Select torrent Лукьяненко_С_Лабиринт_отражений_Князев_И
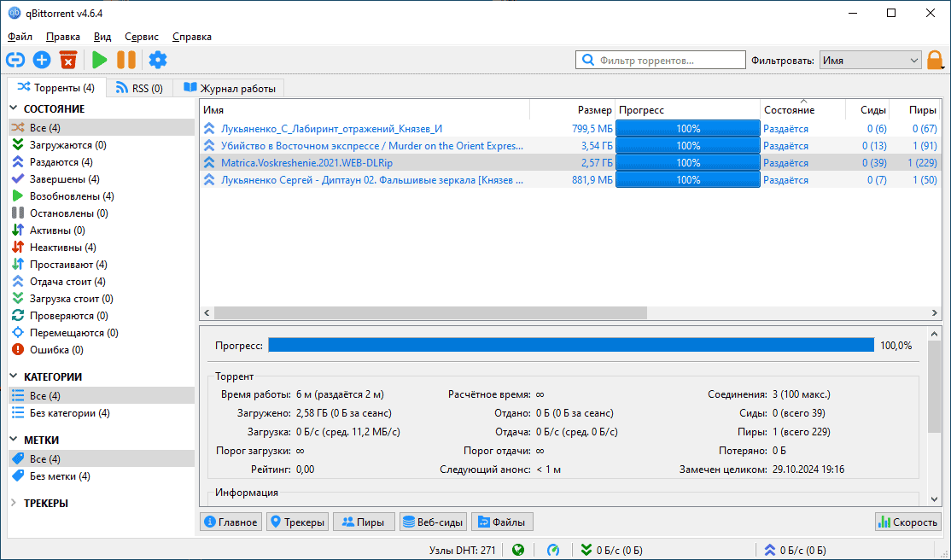Screen dimensions: 951x560 [570, 129]
